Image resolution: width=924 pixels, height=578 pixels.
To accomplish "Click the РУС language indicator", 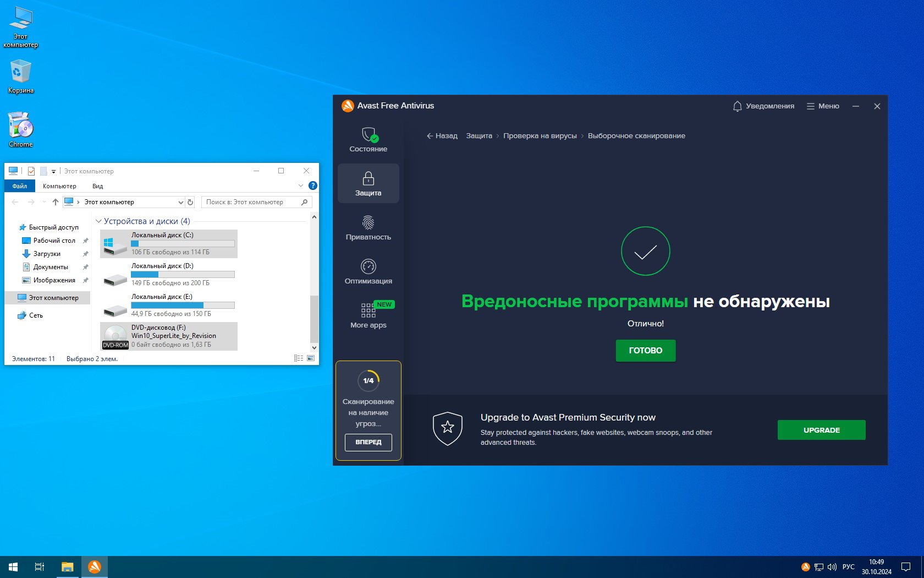I will tap(849, 567).
